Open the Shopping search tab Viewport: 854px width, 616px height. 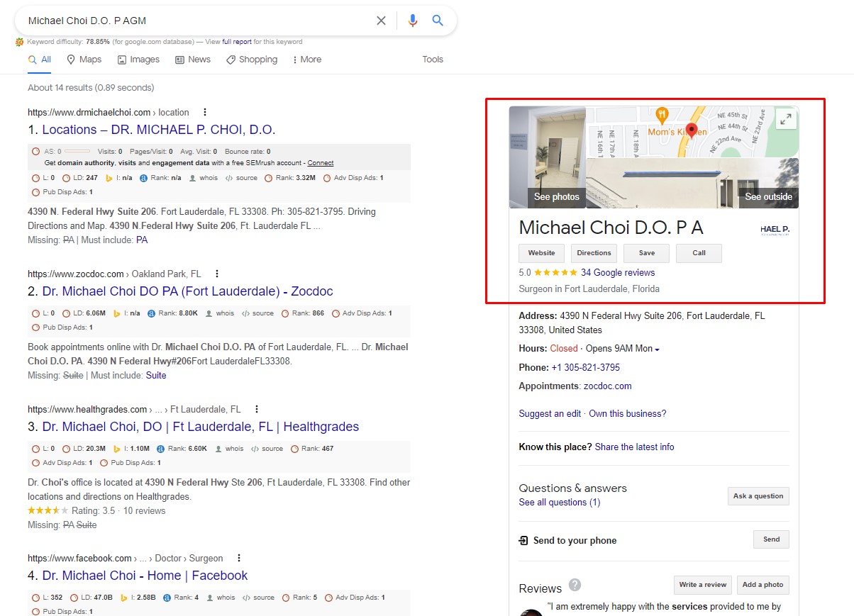point(252,60)
